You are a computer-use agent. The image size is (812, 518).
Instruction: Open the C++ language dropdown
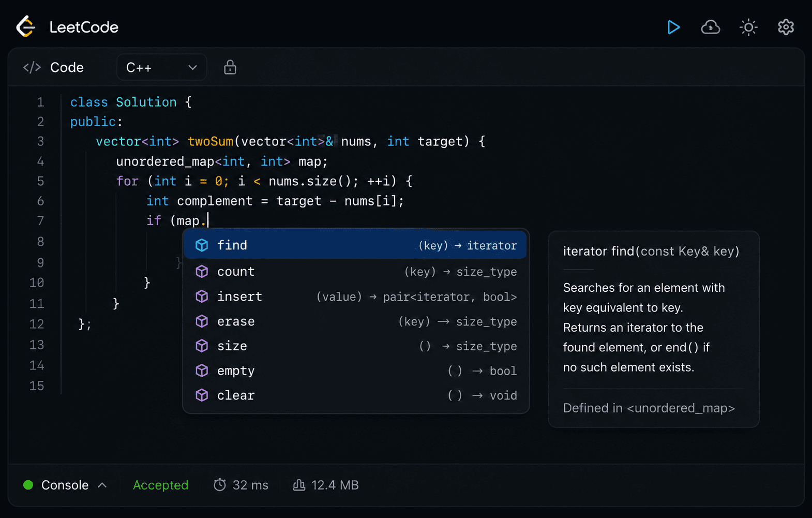coord(162,68)
